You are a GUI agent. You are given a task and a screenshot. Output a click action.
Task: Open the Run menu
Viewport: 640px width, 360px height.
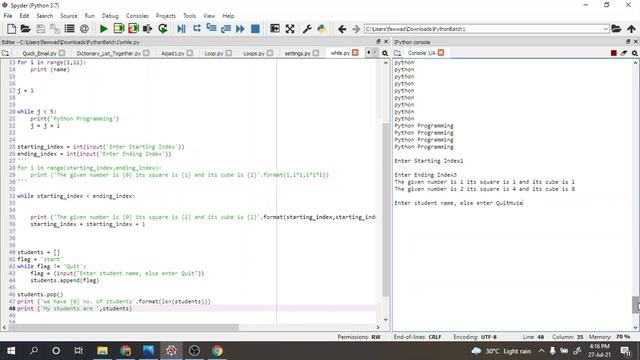[x=89, y=16]
